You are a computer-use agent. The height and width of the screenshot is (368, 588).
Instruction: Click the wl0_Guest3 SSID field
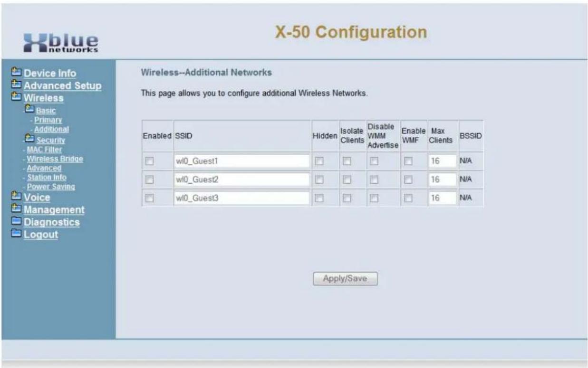(242, 198)
